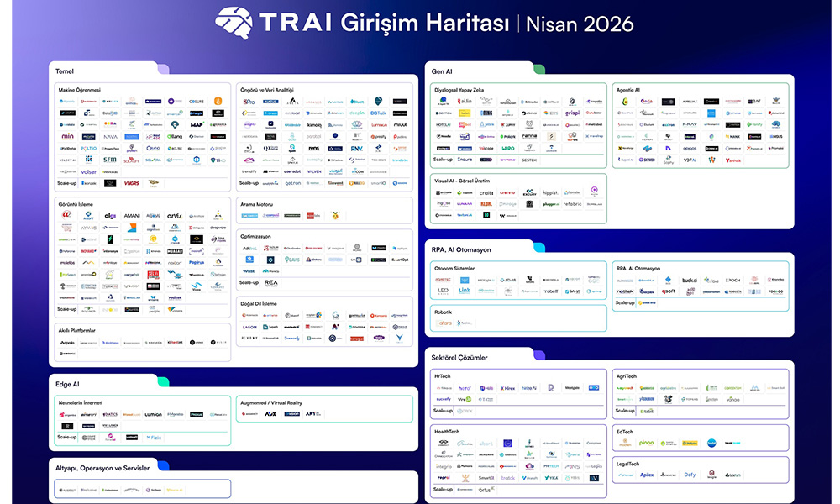
Task: Select the VNGRS logo in Makine Öğrenmesi scale-ups
Action: (132, 182)
